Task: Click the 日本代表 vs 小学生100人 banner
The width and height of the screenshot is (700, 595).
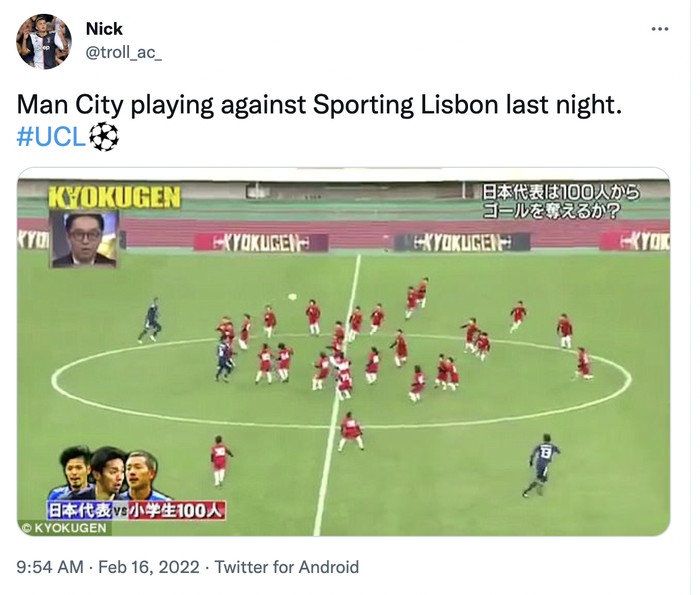Action: click(x=136, y=511)
